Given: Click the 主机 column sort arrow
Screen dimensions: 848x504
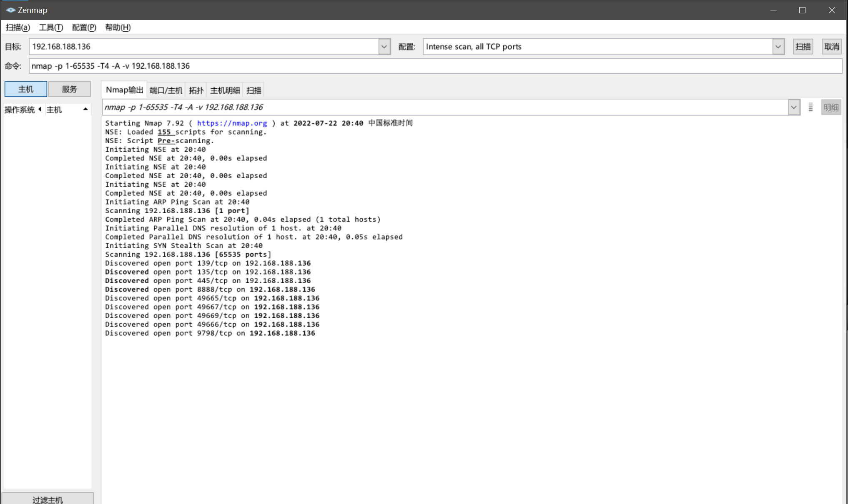Looking at the screenshot, I should [85, 109].
